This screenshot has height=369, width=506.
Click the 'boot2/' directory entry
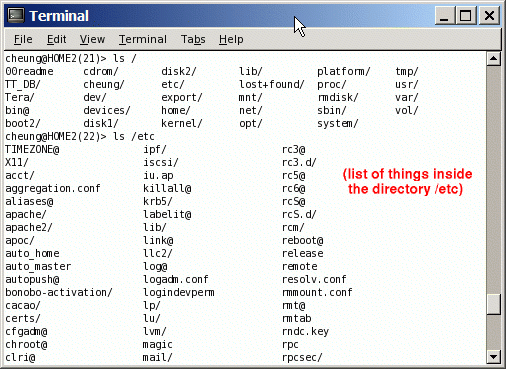coord(23,123)
